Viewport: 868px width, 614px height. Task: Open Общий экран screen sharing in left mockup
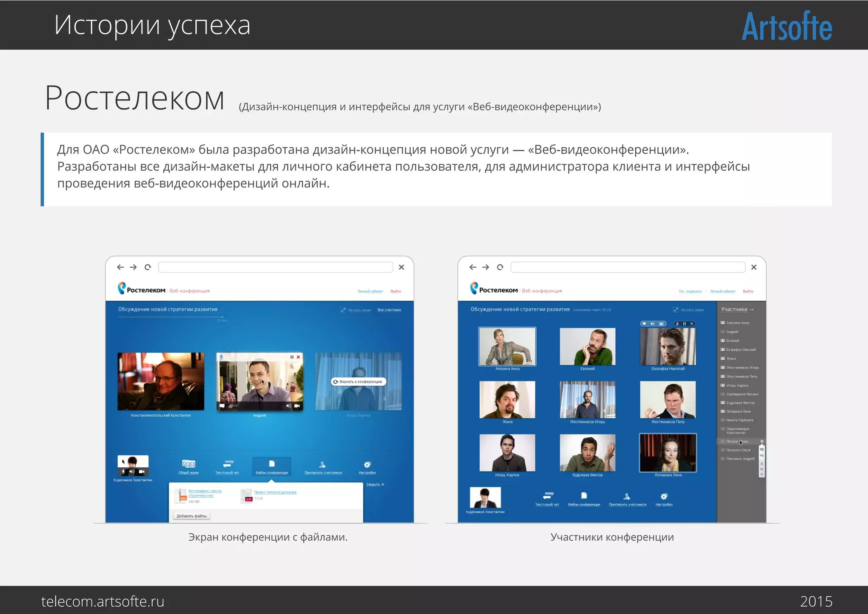pyautogui.click(x=189, y=467)
